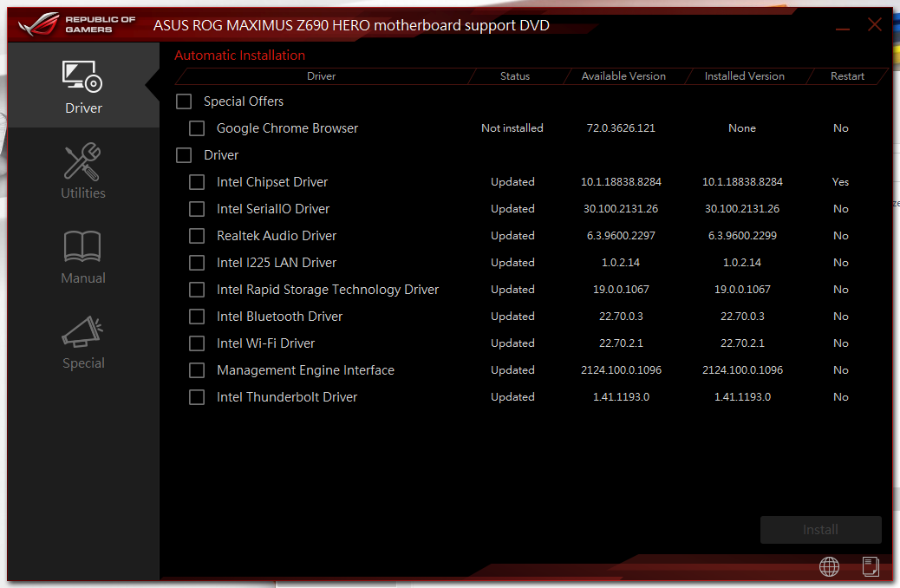The height and width of the screenshot is (588, 900).
Task: Minimize the support DVD window
Action: pos(843,27)
